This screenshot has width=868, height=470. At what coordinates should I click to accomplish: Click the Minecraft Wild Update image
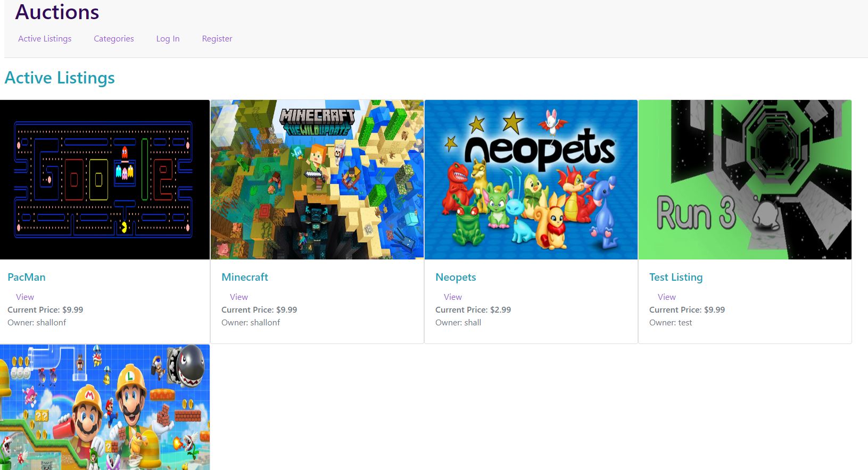coord(317,180)
